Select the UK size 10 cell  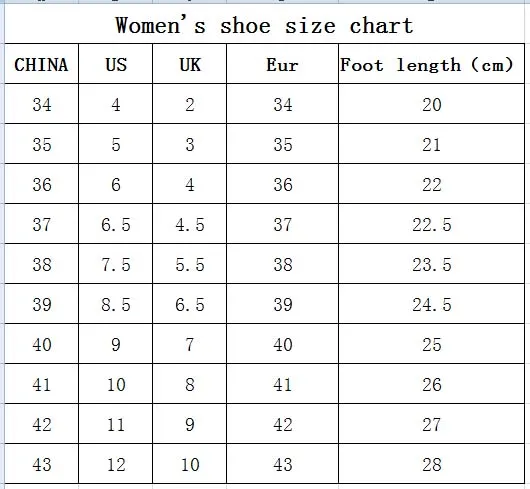click(x=190, y=464)
